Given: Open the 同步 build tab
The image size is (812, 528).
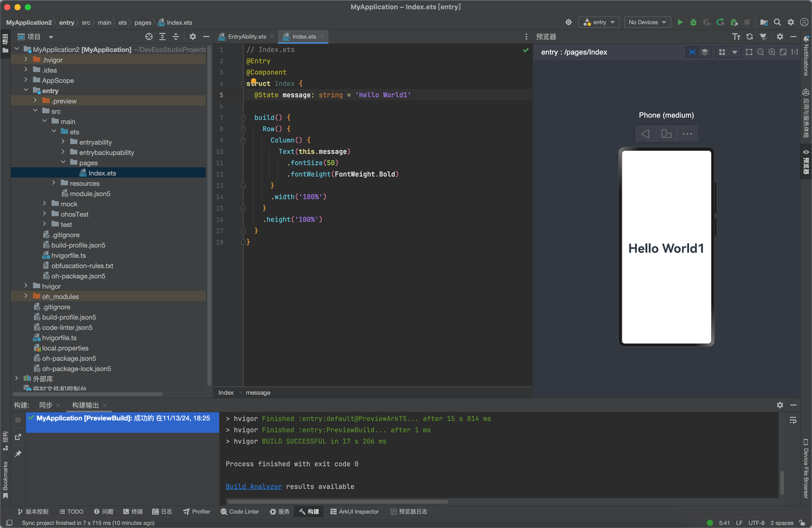Looking at the screenshot, I should 46,405.
